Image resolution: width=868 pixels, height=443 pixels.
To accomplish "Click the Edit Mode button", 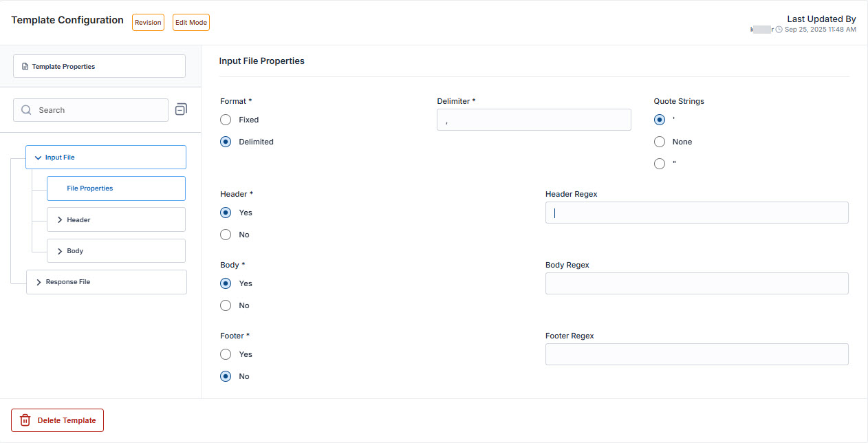I will [191, 23].
